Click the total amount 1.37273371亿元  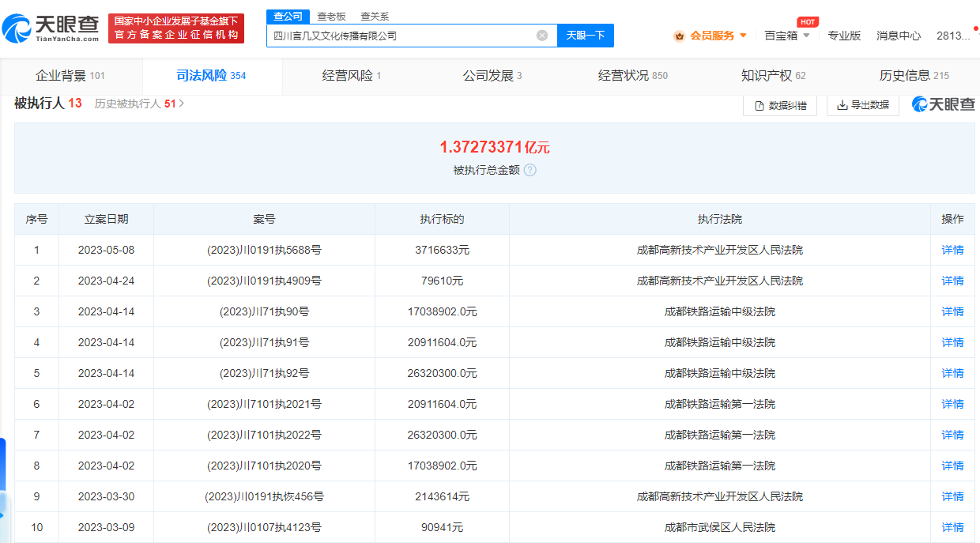coord(495,147)
